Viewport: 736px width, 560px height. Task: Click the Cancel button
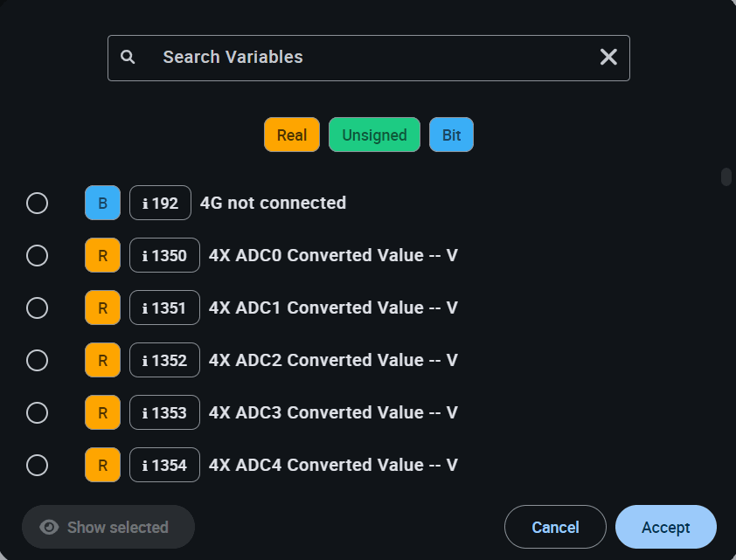(555, 527)
